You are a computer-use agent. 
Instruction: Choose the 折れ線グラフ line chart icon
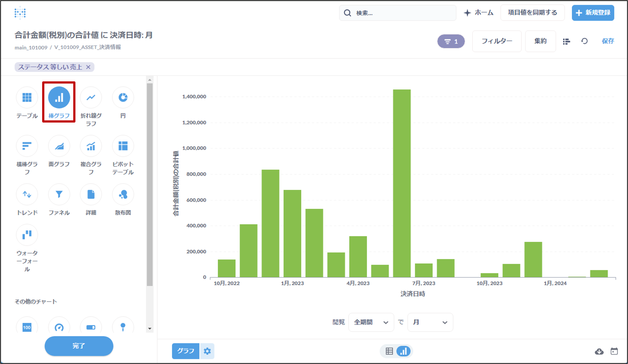click(x=91, y=97)
